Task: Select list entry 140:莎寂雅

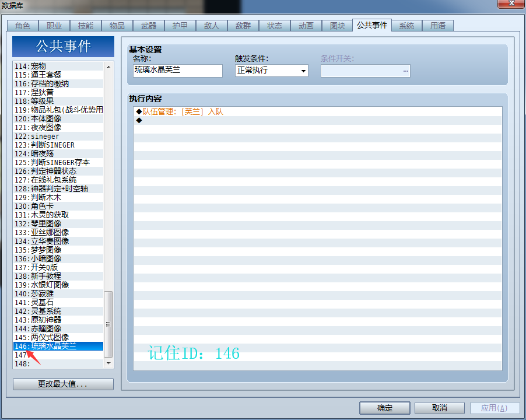Action: 58,293
